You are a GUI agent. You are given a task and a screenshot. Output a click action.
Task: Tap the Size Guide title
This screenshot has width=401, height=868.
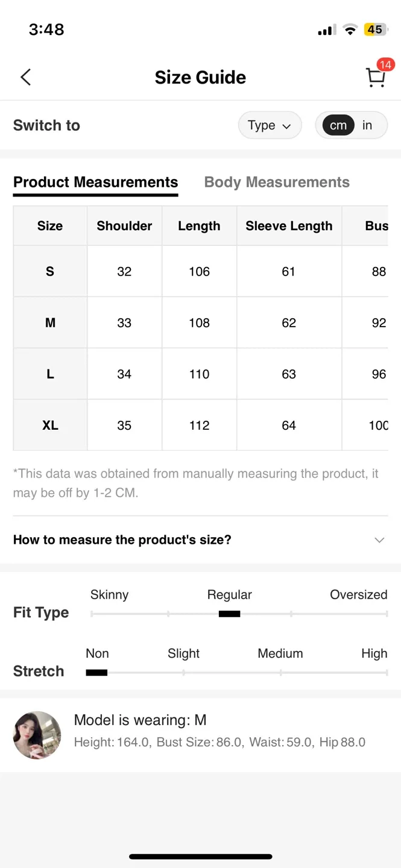200,77
